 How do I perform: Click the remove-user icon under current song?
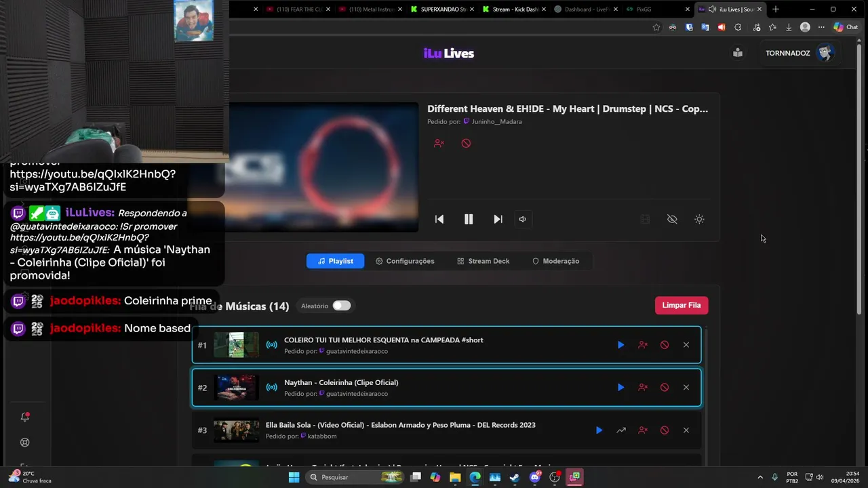(439, 143)
